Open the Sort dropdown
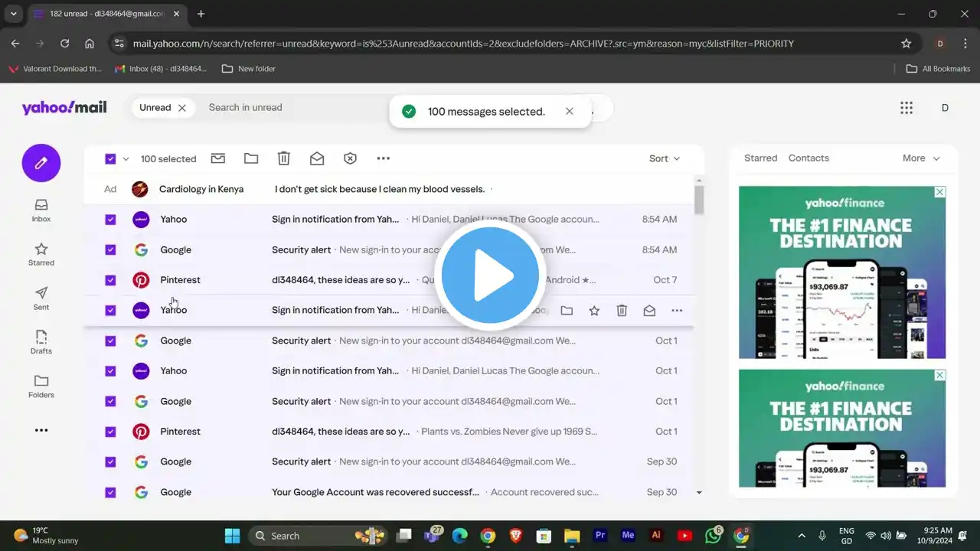 click(664, 158)
